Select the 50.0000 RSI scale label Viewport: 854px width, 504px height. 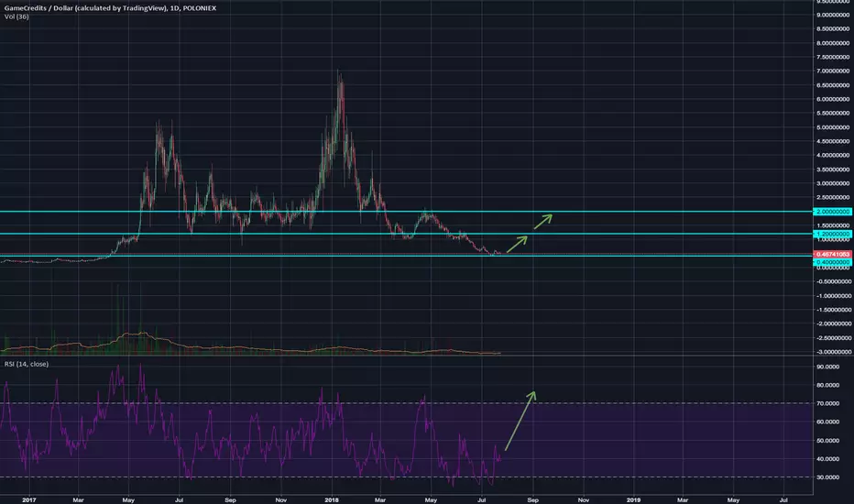pos(828,440)
